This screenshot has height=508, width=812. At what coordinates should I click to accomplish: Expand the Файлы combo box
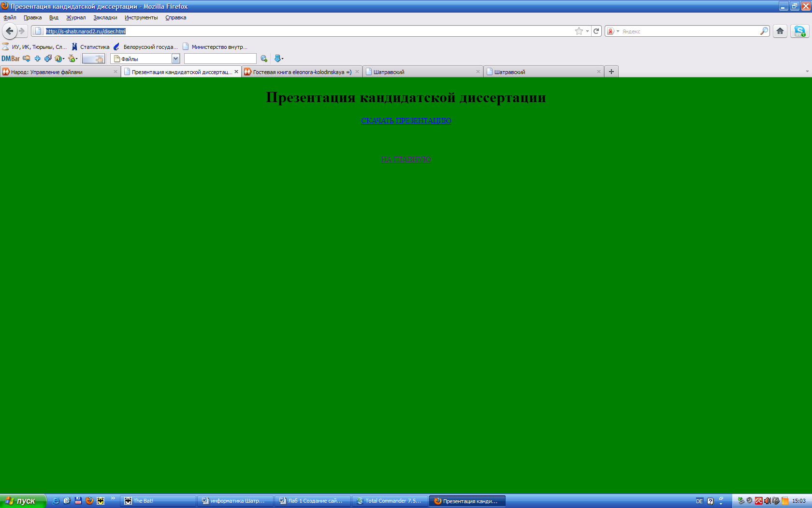[175, 59]
